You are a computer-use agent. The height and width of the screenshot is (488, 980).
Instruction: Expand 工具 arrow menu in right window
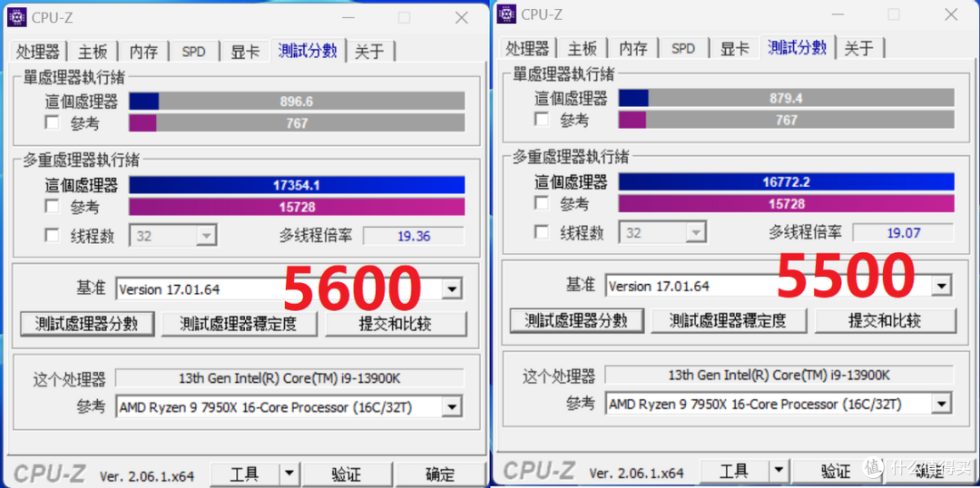779,471
